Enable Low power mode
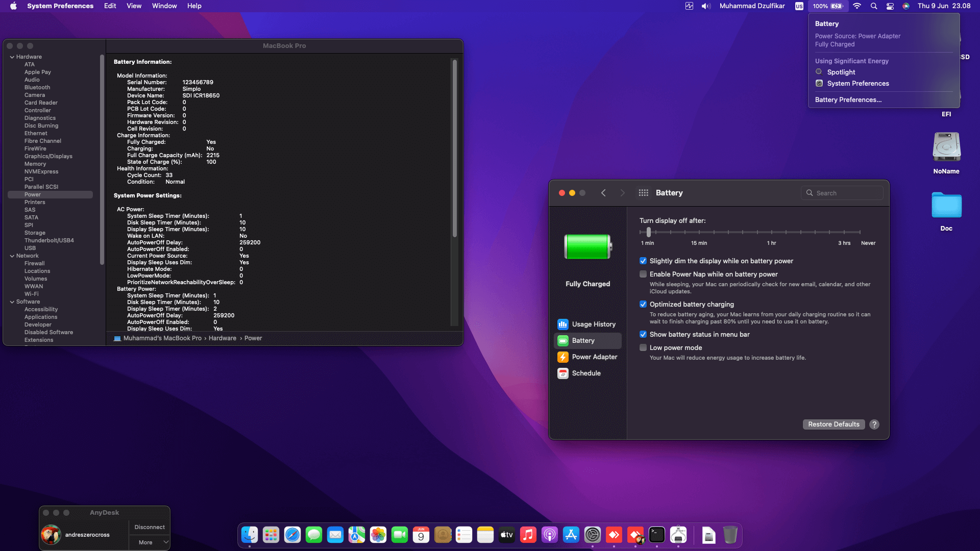 [x=643, y=347]
